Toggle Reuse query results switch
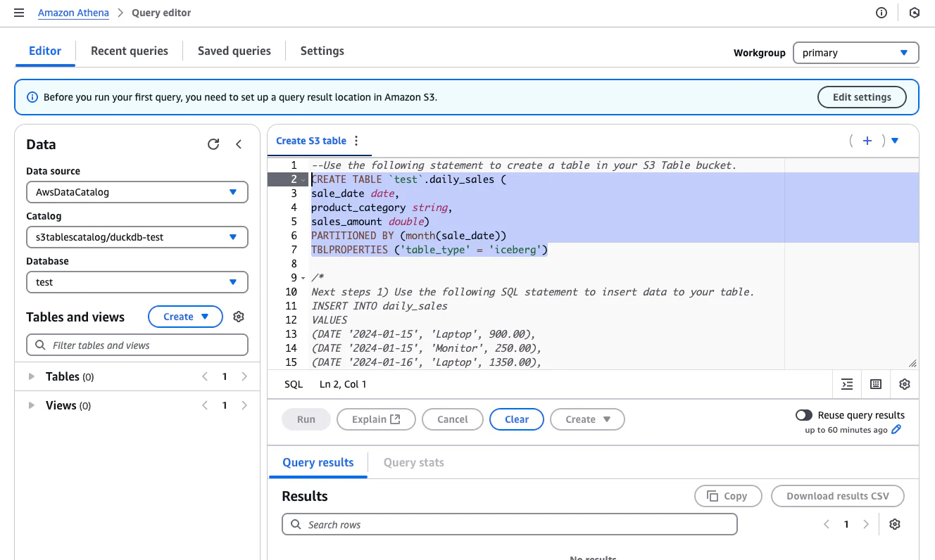Screen dimensions: 935x560 (x=803, y=415)
